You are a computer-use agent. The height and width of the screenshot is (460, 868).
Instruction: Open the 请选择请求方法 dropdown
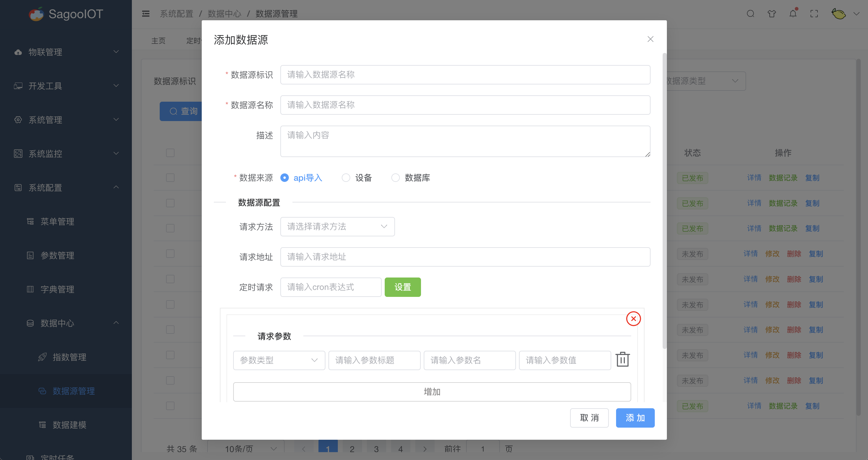pyautogui.click(x=337, y=227)
